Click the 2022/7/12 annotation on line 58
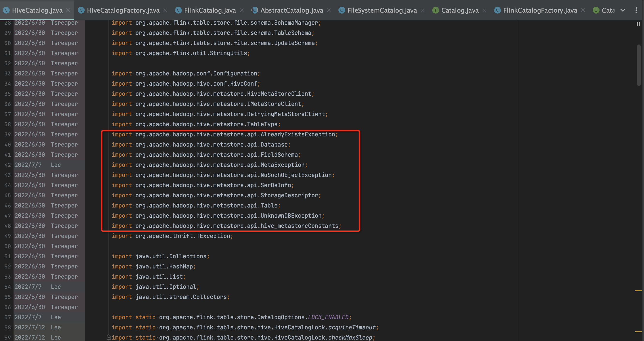 tap(29, 327)
